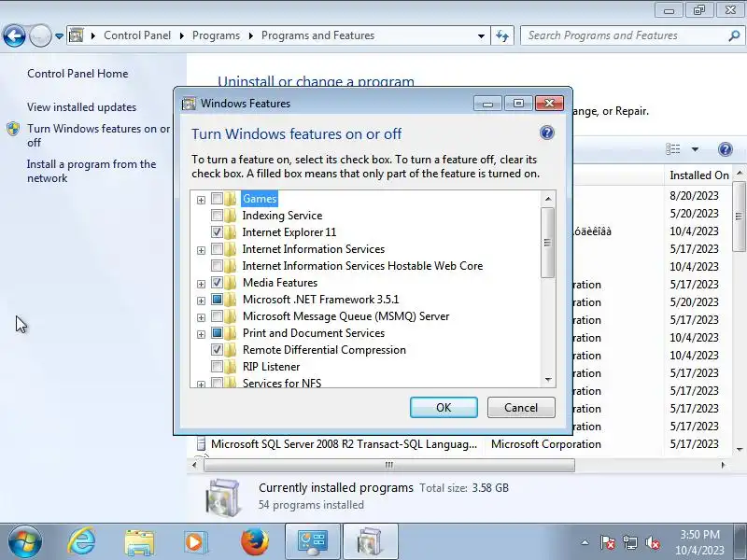
Task: Uncheck Remote Differential Compression
Action: 217,350
